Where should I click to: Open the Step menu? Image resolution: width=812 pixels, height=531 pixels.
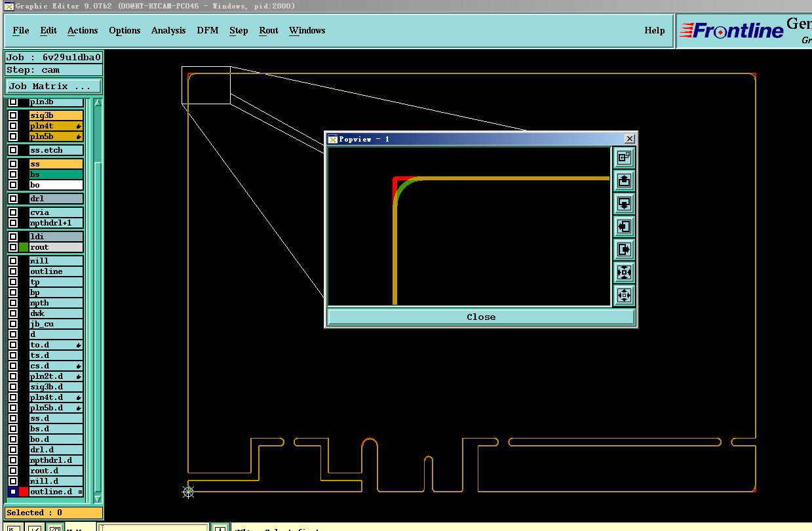tap(239, 30)
